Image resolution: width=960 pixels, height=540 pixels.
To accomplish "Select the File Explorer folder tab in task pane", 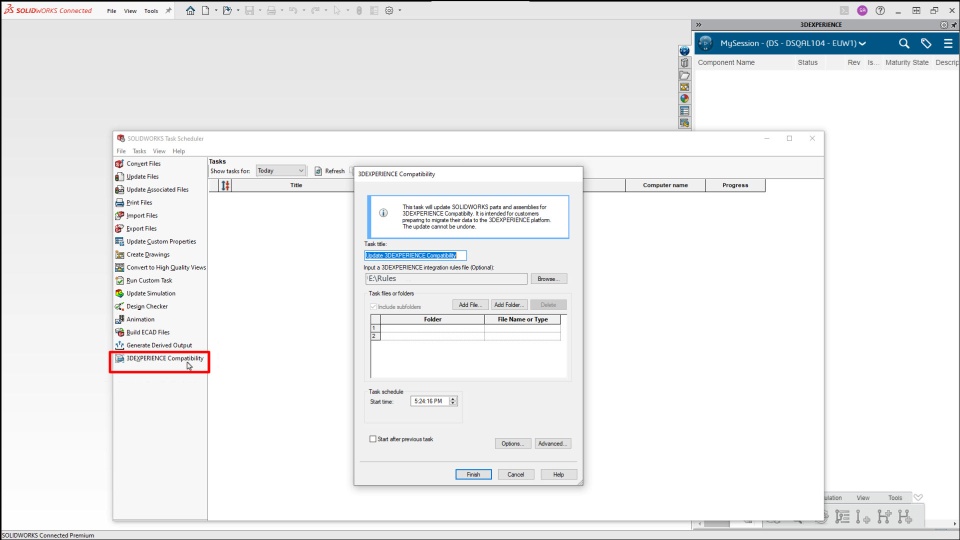I will point(684,75).
